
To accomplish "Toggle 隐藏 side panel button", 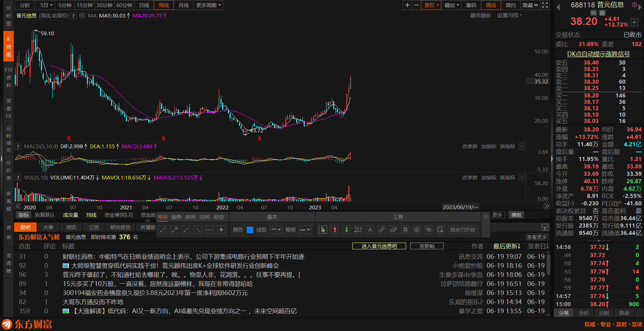I will pos(531,5).
